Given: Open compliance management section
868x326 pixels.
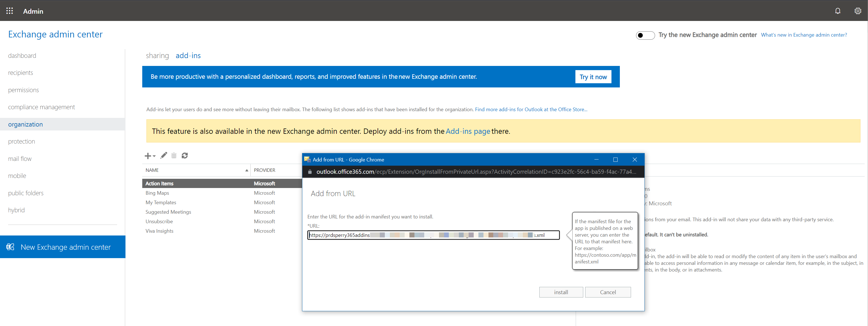Looking at the screenshot, I should point(41,107).
